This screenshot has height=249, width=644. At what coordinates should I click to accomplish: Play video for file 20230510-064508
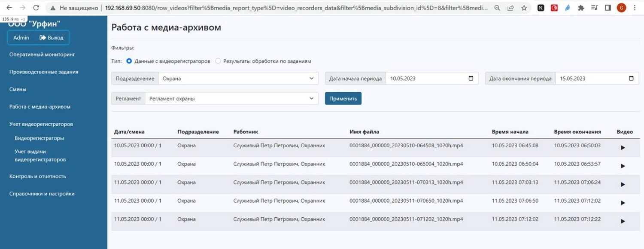[x=623, y=148]
